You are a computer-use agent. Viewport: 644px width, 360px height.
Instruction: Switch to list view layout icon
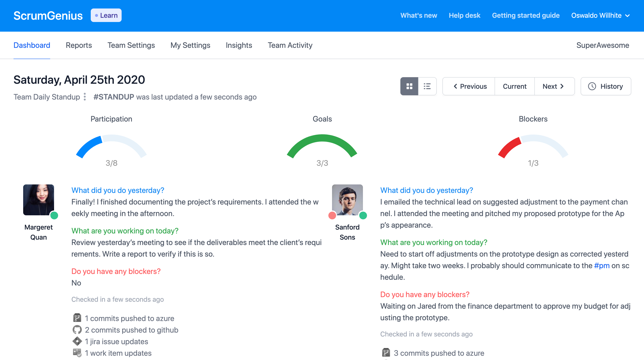(427, 86)
